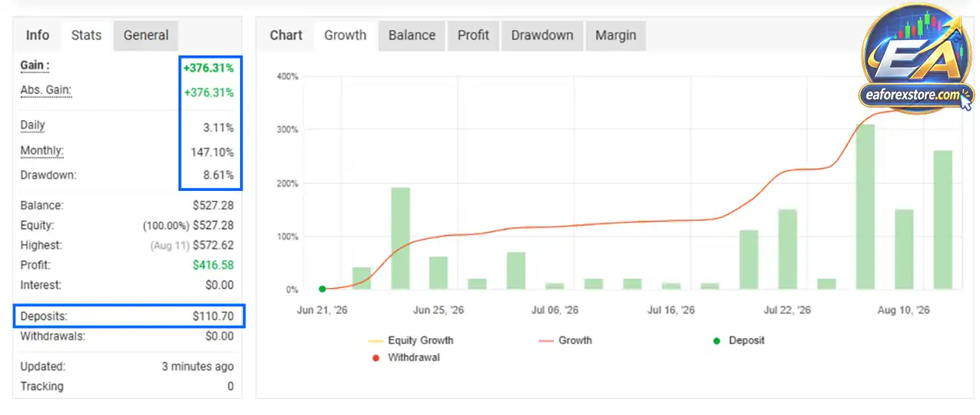Click the Drawdown stat label
Screen dimensions: 980x415
pos(48,175)
